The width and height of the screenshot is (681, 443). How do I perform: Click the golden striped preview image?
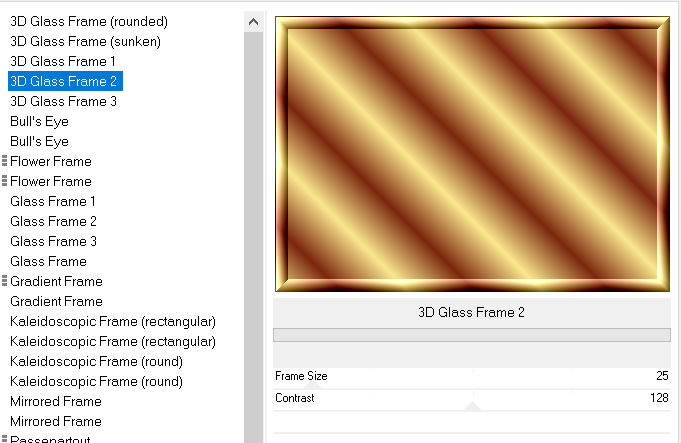tap(471, 150)
